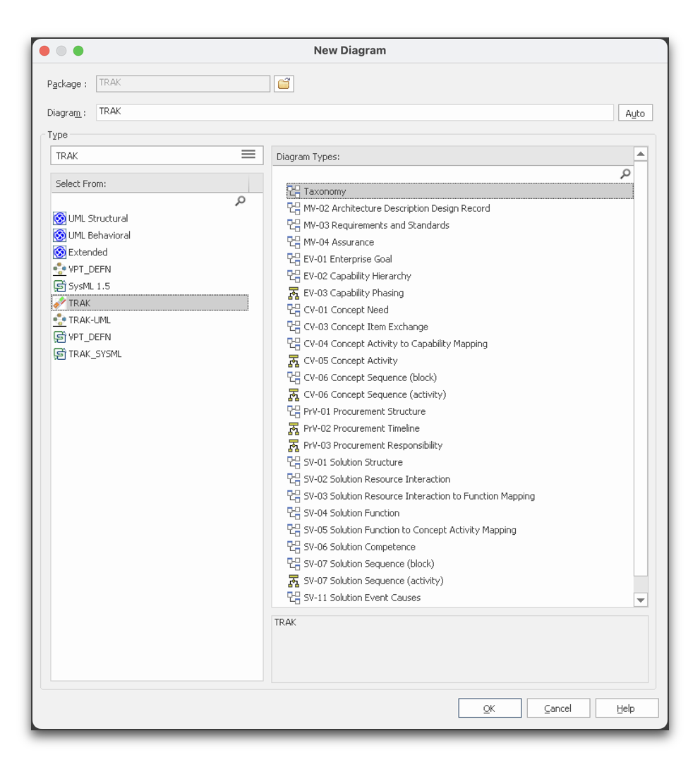The width and height of the screenshot is (700, 767).
Task: Select the first VPT_DEFN entry below Extended
Action: pyautogui.click(x=90, y=269)
